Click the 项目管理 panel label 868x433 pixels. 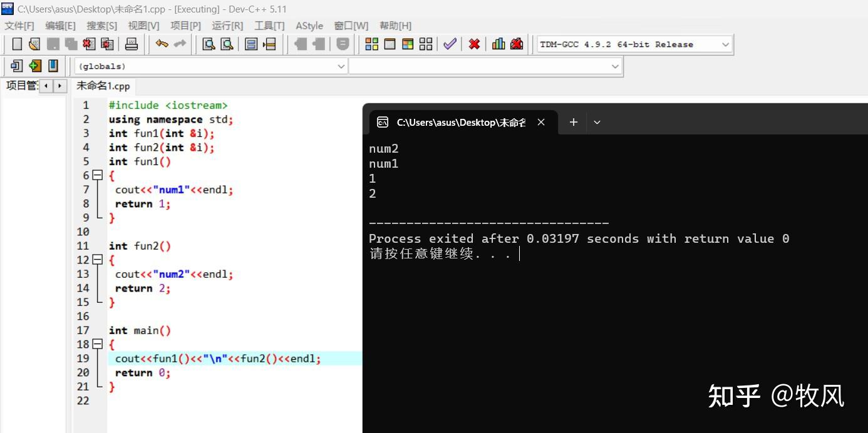pyautogui.click(x=22, y=85)
